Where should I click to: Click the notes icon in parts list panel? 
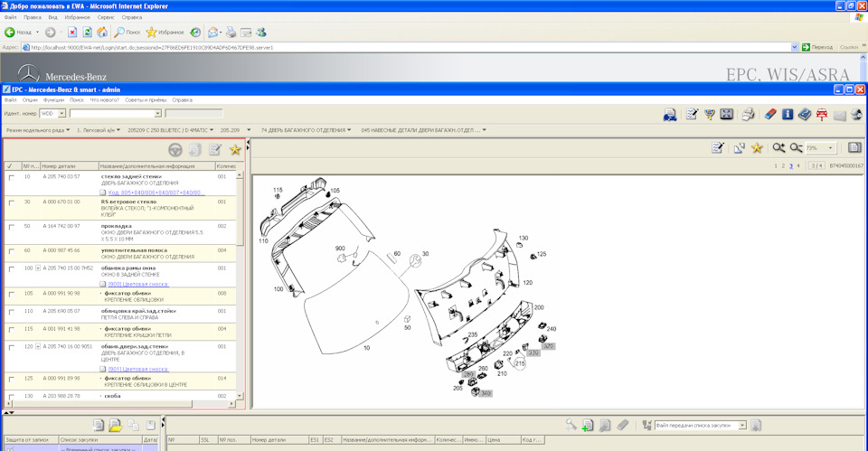pyautogui.click(x=215, y=149)
